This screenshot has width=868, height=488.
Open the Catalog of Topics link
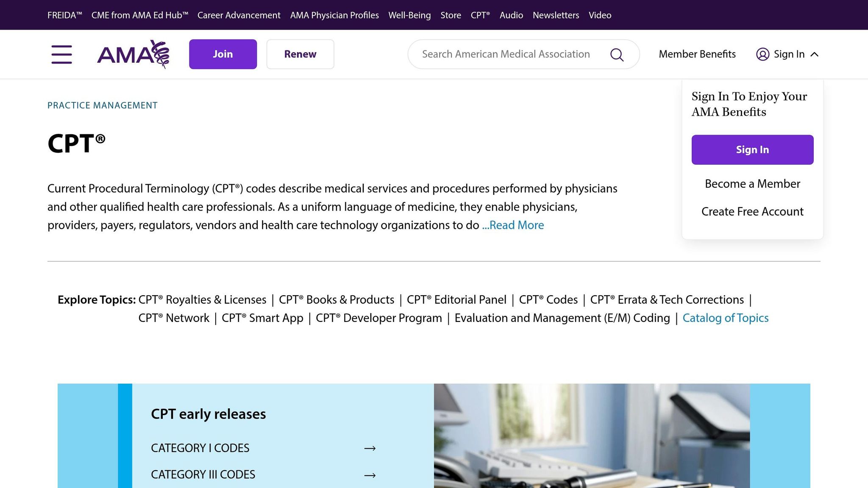coord(725,318)
